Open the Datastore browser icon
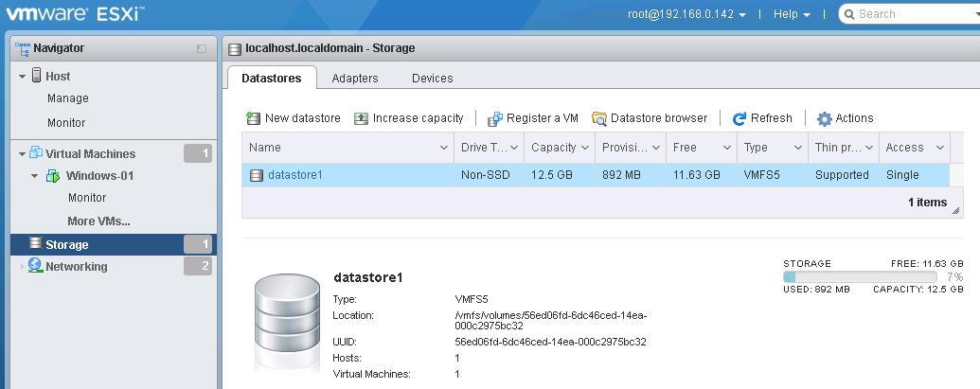980x389 pixels. 598,118
